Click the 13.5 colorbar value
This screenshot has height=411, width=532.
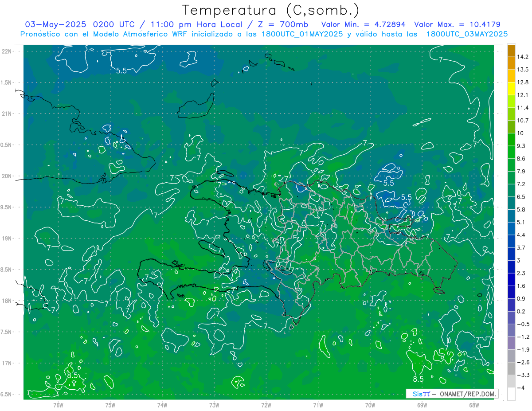524,70
